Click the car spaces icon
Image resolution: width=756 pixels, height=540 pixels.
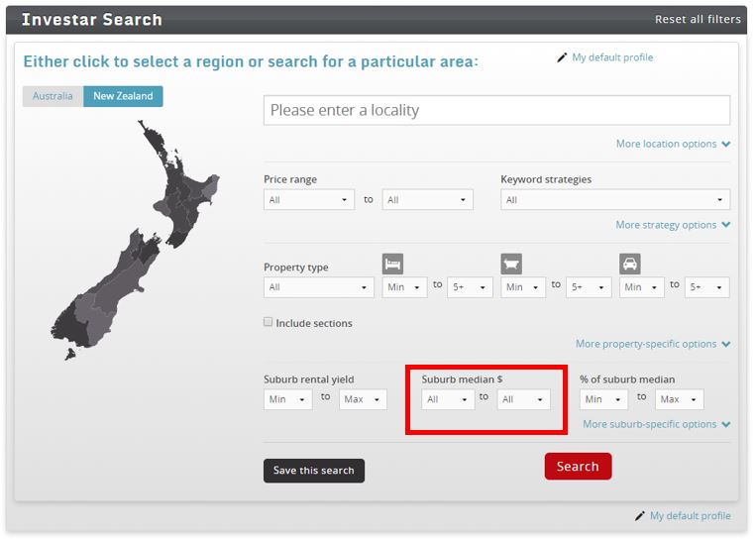pyautogui.click(x=630, y=265)
